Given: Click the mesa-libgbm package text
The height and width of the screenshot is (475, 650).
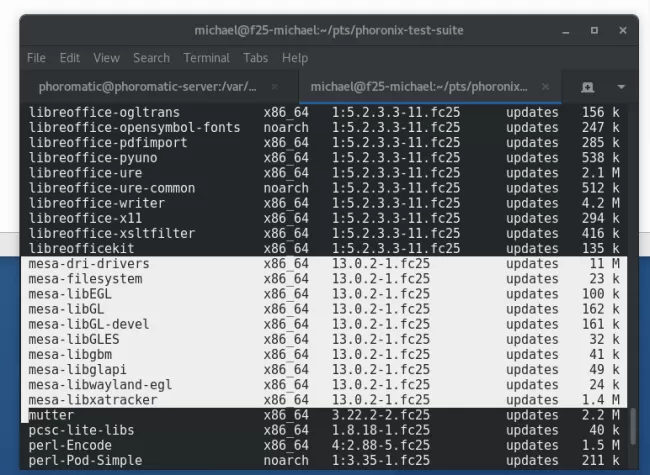Looking at the screenshot, I should (70, 354).
